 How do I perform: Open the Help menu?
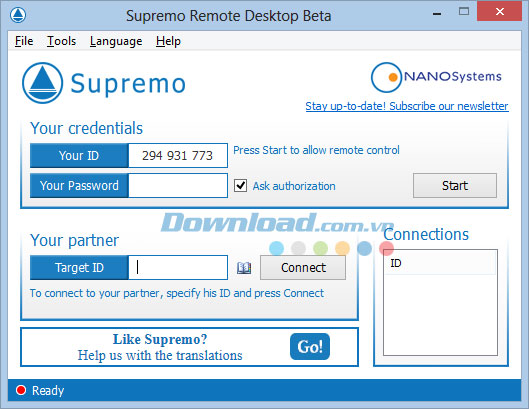tap(168, 41)
